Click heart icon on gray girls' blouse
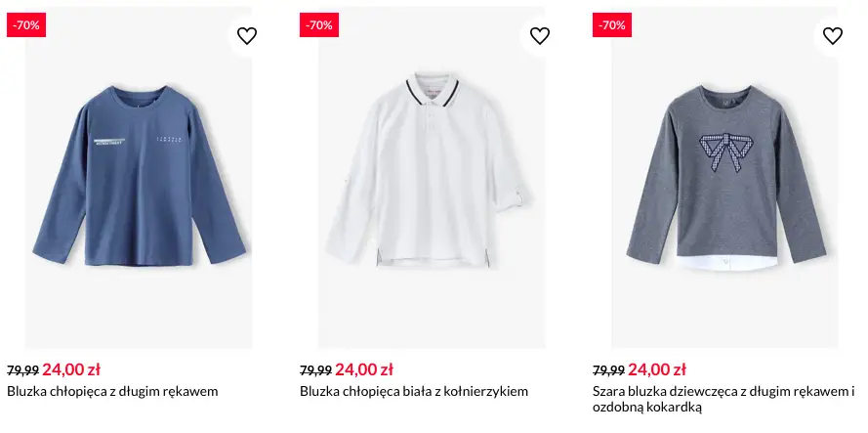This screenshot has height=433, width=868. 832,36
